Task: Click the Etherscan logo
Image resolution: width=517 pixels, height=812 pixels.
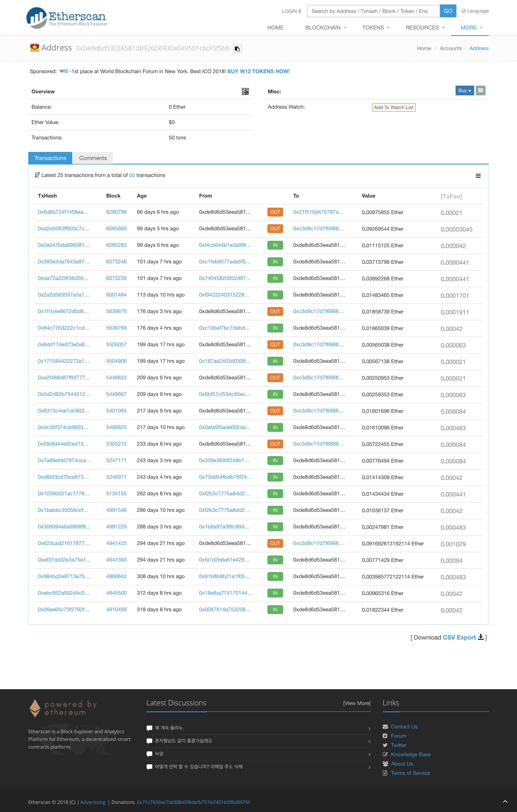Action: coord(67,18)
